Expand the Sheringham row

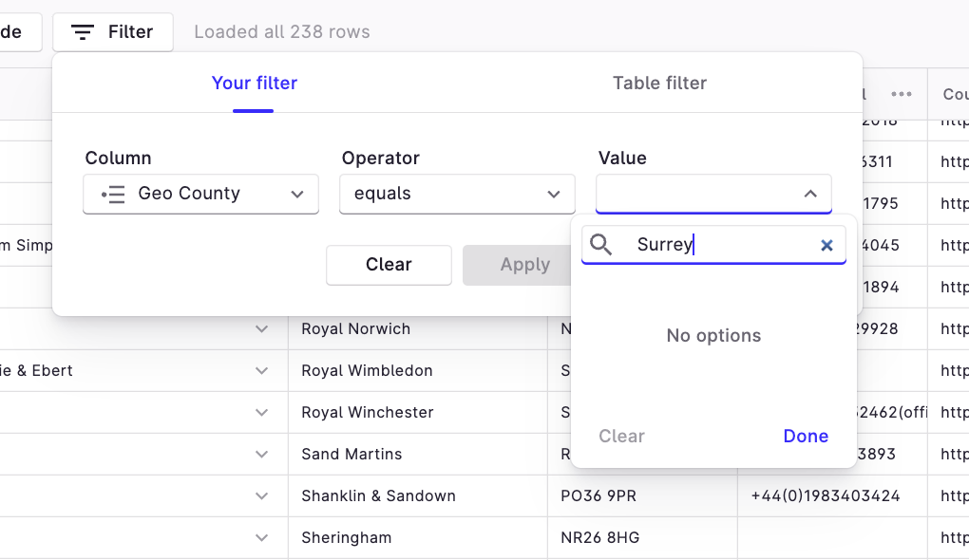(x=261, y=537)
